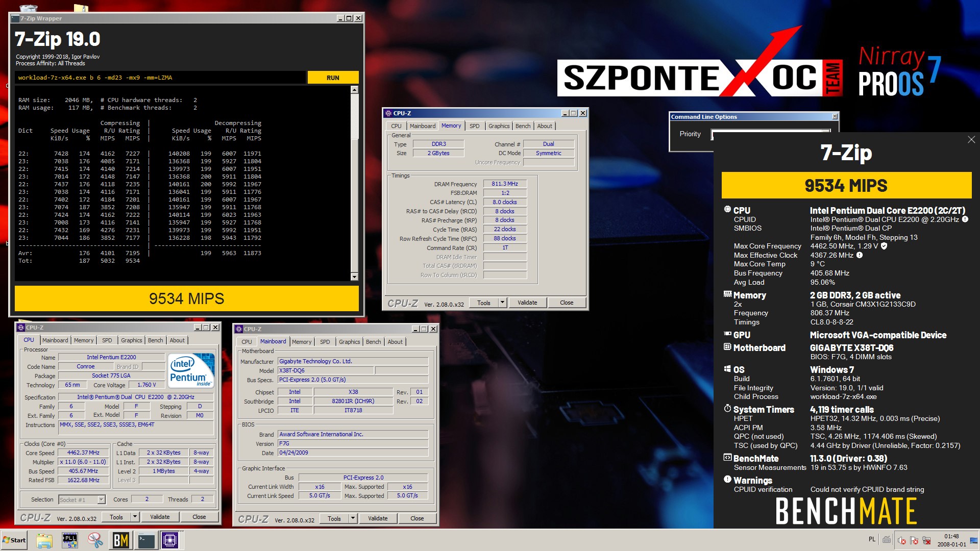Open the CPU tab in the Memory CPU-Z window
This screenshot has width=980, height=551.
click(x=396, y=126)
